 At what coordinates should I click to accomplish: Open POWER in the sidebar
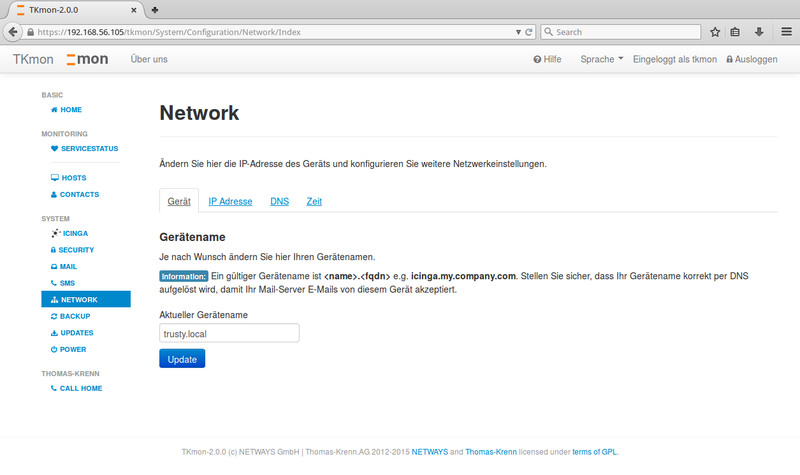[68, 349]
